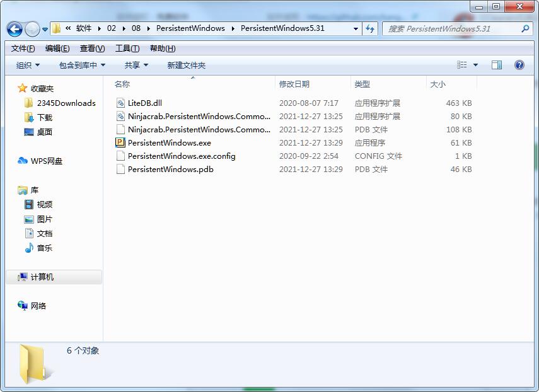Viewport: 539px width, 392px height.
Task: Go back with the Back arrow button
Action: (14, 29)
